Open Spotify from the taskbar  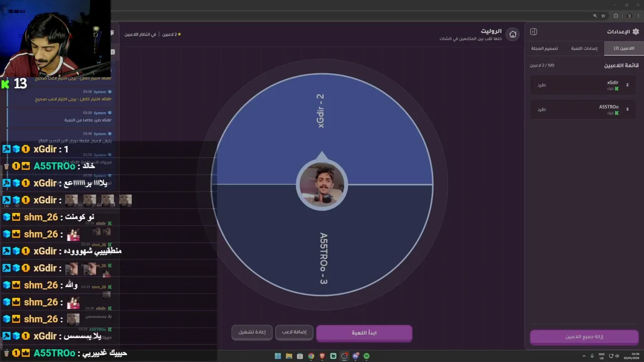[366, 356]
